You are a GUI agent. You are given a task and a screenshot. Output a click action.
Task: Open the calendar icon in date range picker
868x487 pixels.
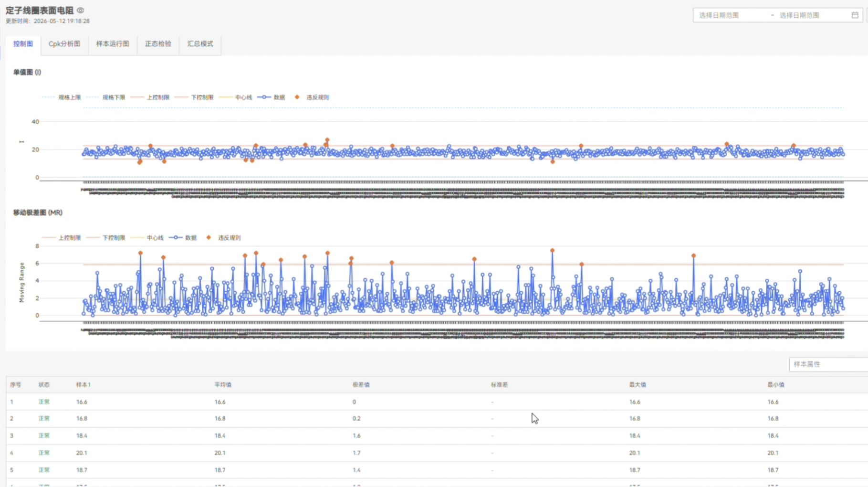[x=855, y=15]
